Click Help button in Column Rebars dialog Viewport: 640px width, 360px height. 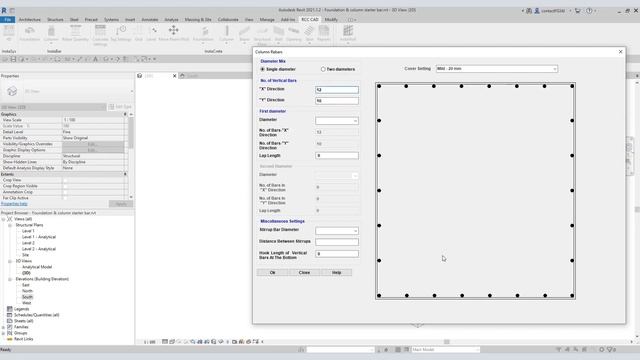336,272
